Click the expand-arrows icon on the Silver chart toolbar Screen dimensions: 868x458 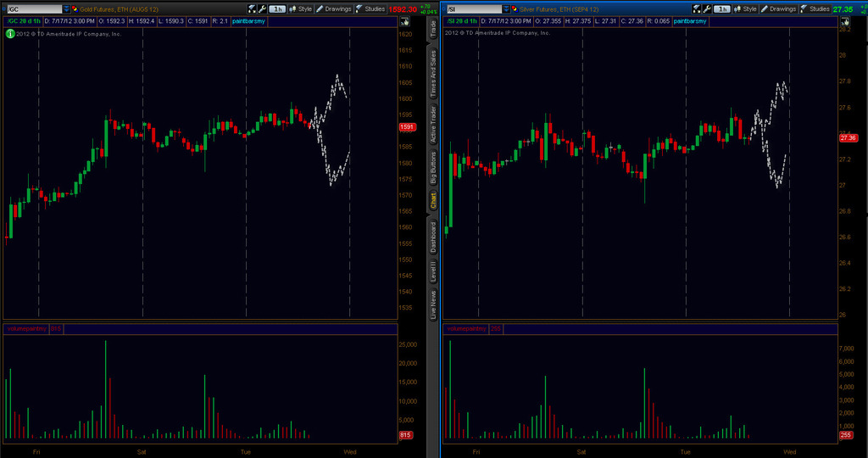click(697, 8)
